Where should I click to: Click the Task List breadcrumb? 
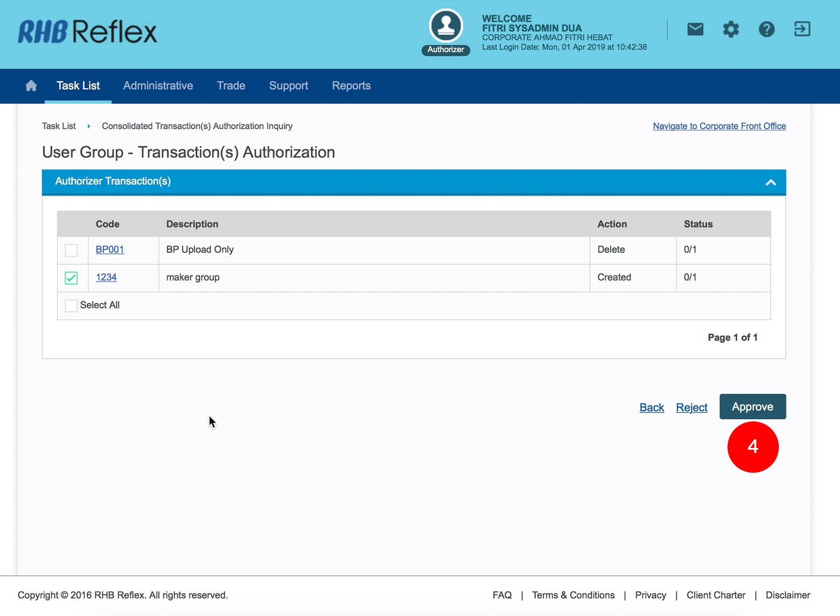tap(59, 126)
